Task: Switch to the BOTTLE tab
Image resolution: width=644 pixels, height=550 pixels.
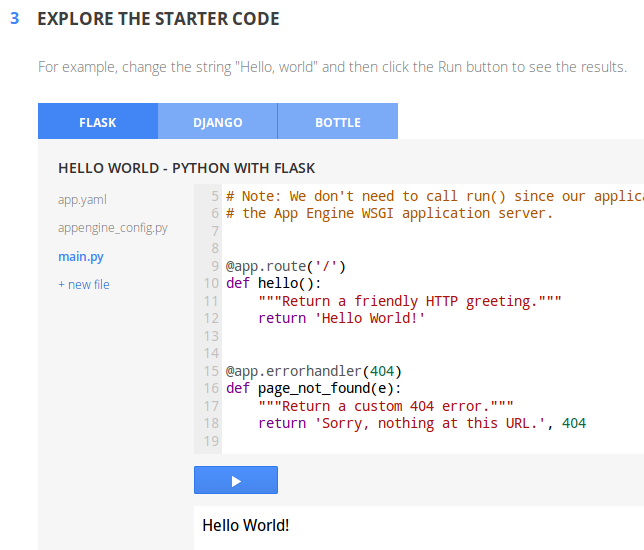Action: pos(338,121)
